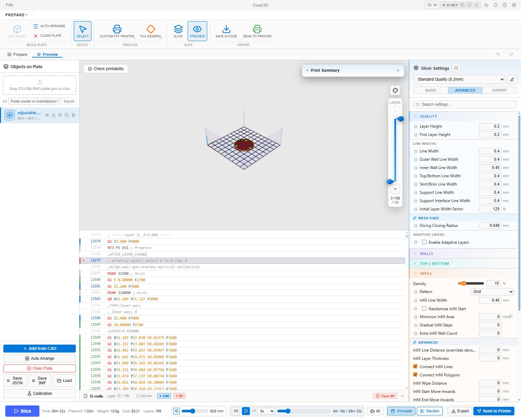The width and height of the screenshot is (521, 420).
Task: Click the Save 3MF button
Action: [40, 381]
